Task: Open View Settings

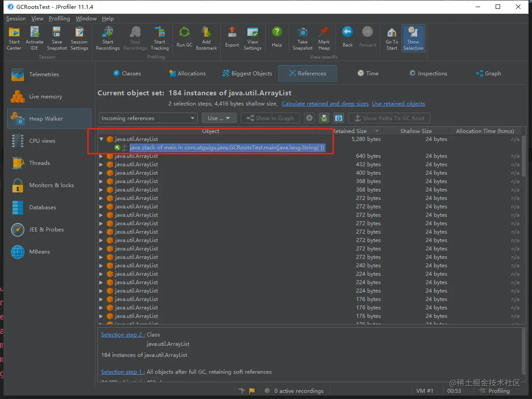Action: click(x=253, y=38)
